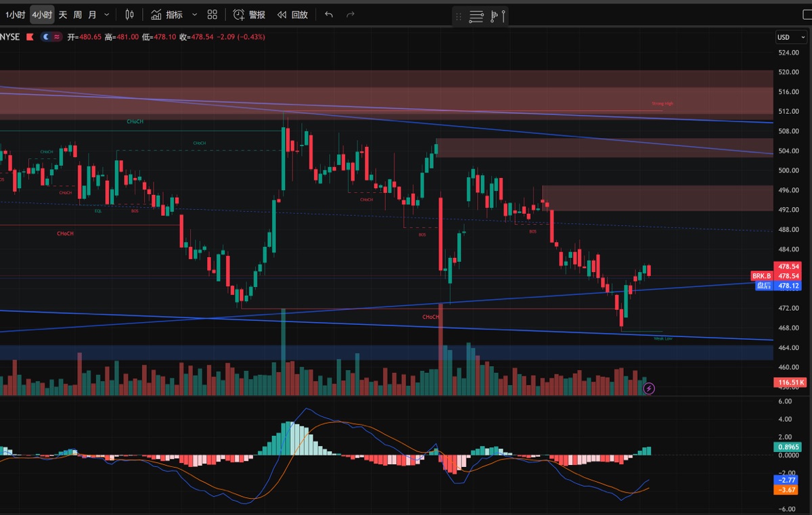
Task: Click the BRK.B price label on axis
Action: [761, 276]
